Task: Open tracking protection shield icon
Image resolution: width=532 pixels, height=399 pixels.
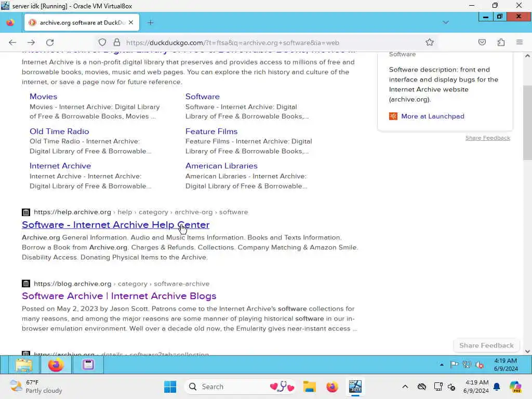Action: point(102,43)
